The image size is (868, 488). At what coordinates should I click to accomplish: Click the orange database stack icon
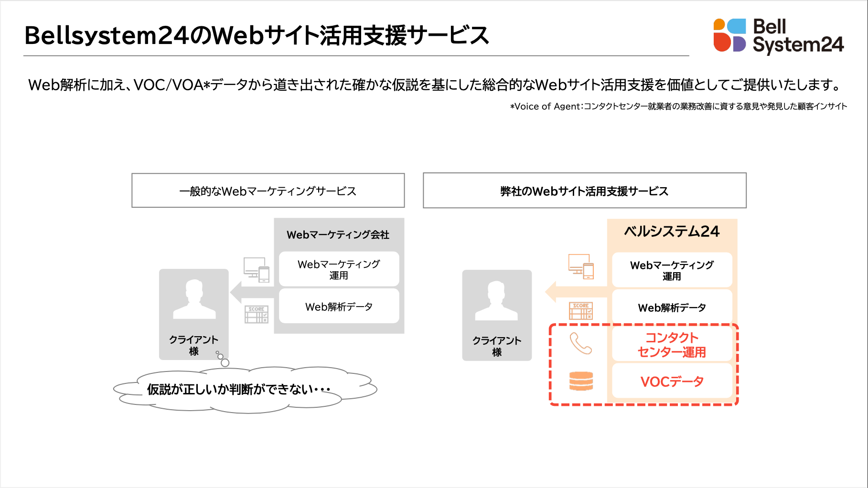[581, 381]
